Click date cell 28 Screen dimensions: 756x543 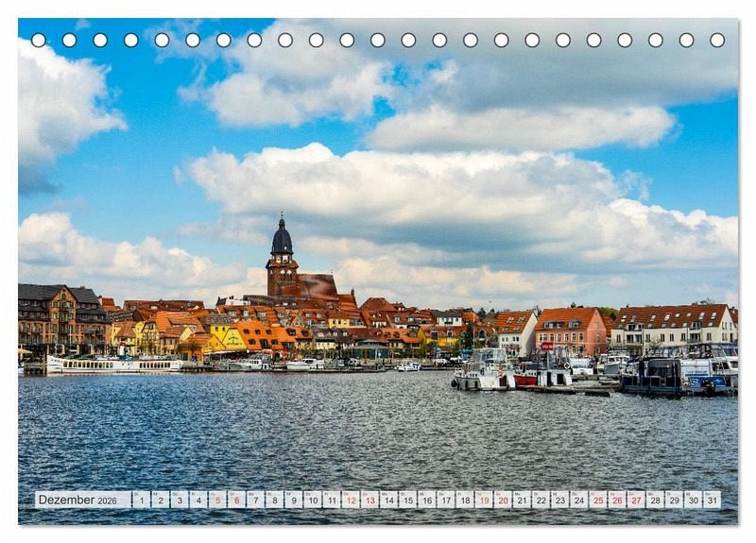(x=656, y=500)
